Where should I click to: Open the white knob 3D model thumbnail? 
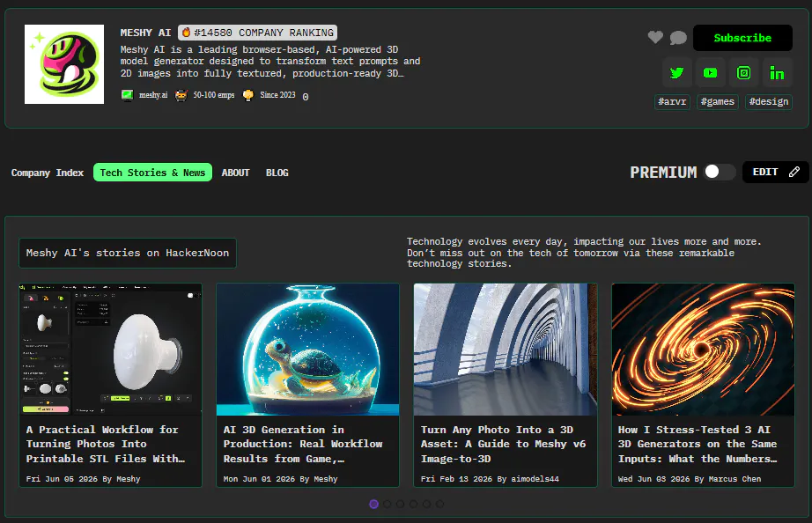click(x=110, y=349)
